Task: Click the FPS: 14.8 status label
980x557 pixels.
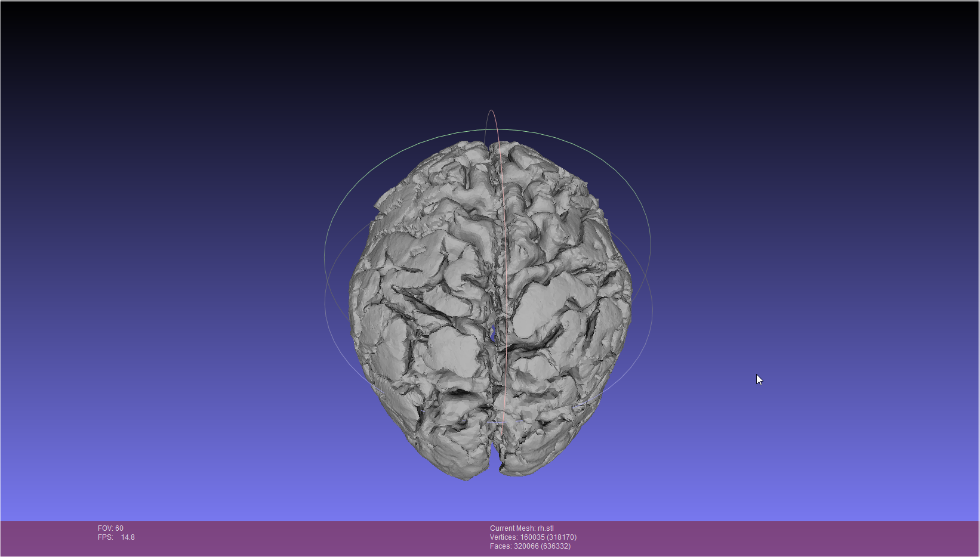Action: (x=116, y=537)
